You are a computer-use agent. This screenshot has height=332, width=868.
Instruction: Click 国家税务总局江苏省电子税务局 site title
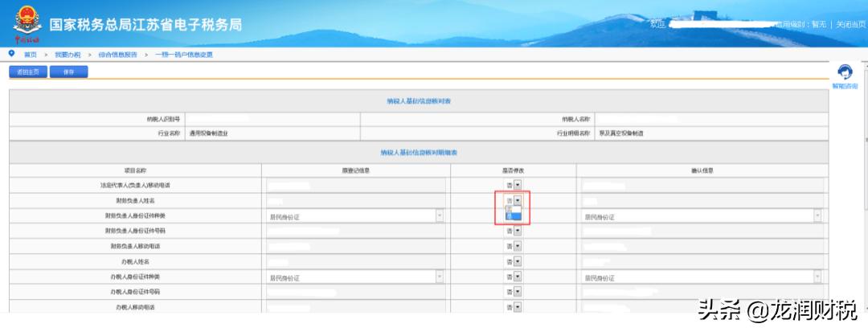[145, 25]
